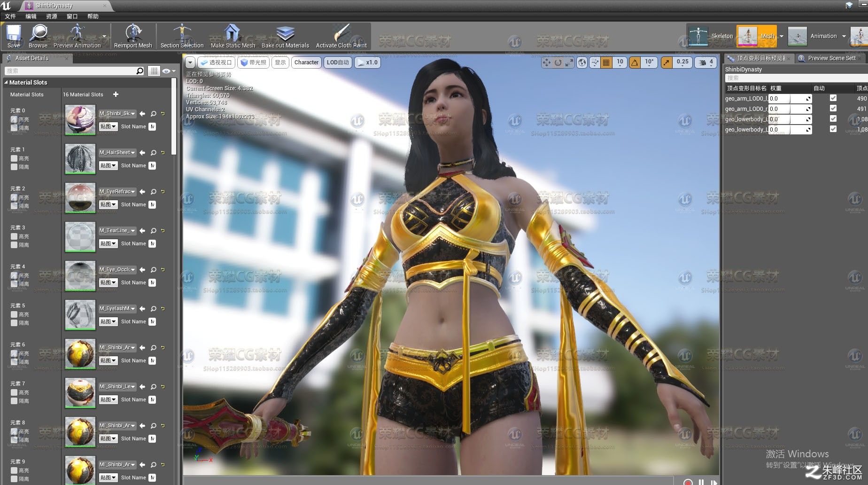Select the translate gizmo icon in viewport
Screen dimensions: 868x485
coord(546,62)
